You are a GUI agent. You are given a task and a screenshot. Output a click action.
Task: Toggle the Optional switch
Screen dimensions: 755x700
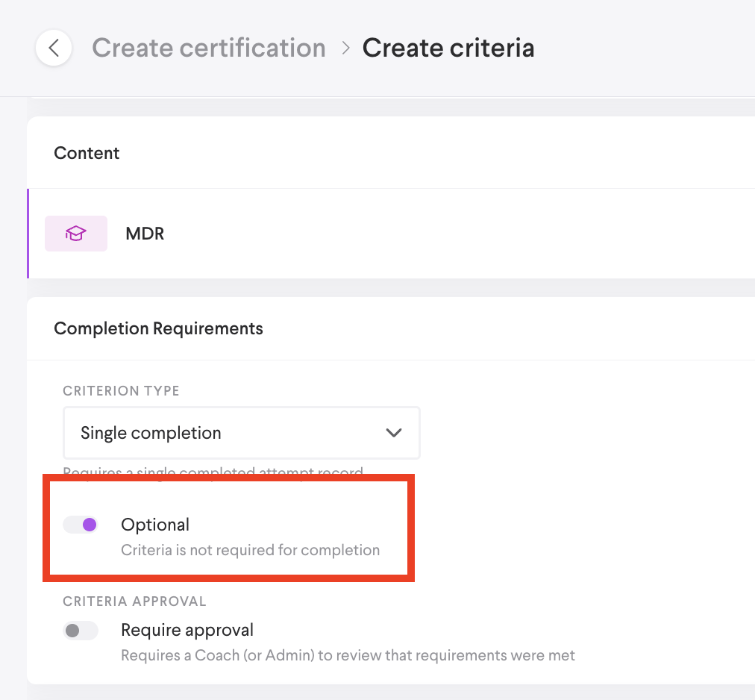[x=81, y=525]
